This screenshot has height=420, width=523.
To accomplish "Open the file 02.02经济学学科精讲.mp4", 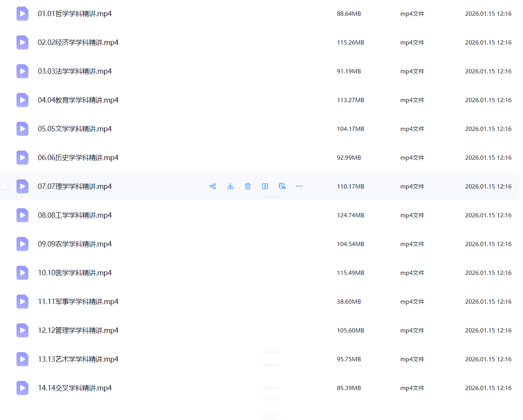I will click(78, 43).
